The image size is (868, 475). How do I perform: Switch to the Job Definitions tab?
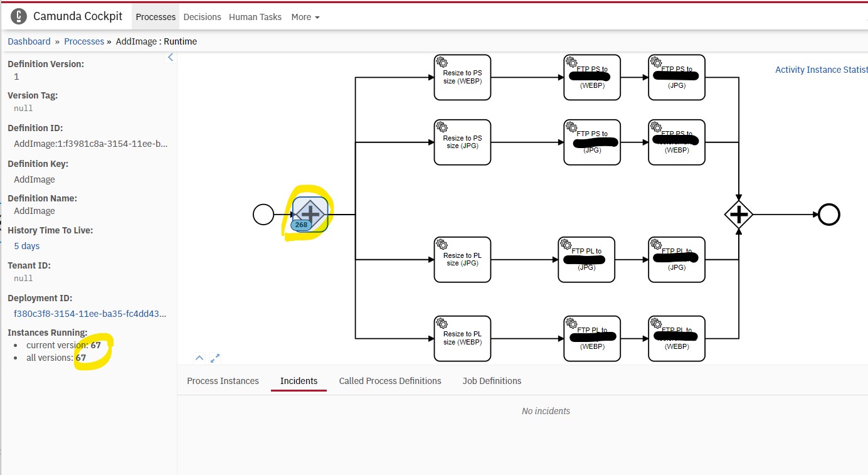[x=492, y=381]
